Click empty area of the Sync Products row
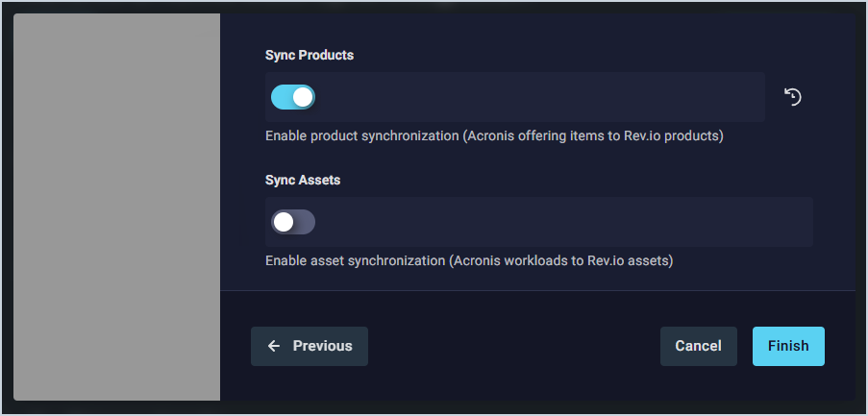Image resolution: width=868 pixels, height=416 pixels. 538,97
